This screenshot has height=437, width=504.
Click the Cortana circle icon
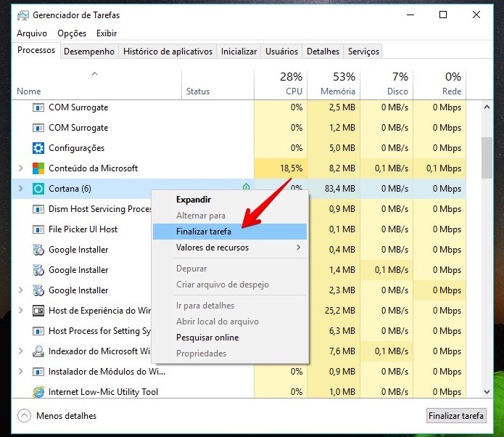[x=38, y=189]
